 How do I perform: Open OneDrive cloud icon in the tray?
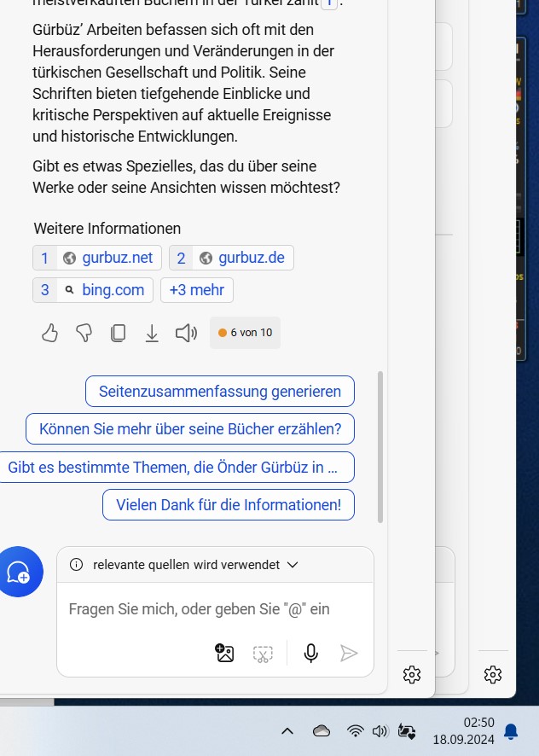point(321,731)
